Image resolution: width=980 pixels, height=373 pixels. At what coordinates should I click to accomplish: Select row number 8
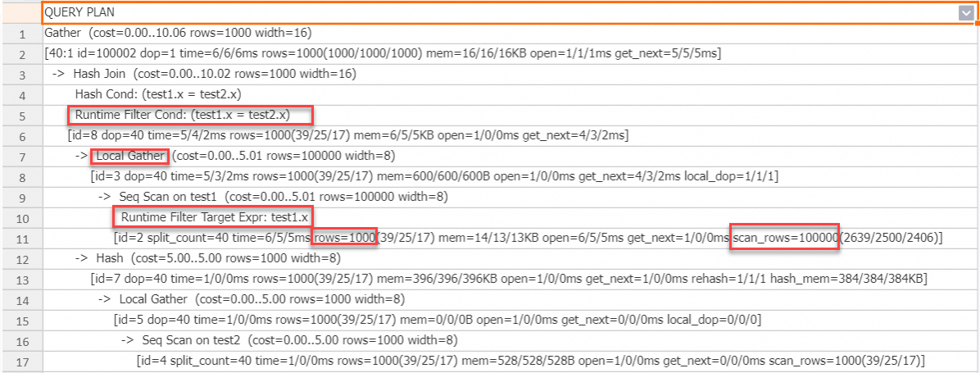pos(20,176)
